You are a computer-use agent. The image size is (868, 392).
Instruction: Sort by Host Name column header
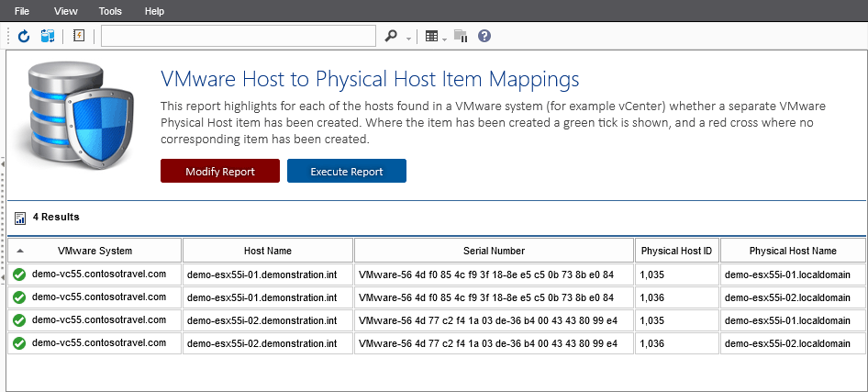point(268,251)
